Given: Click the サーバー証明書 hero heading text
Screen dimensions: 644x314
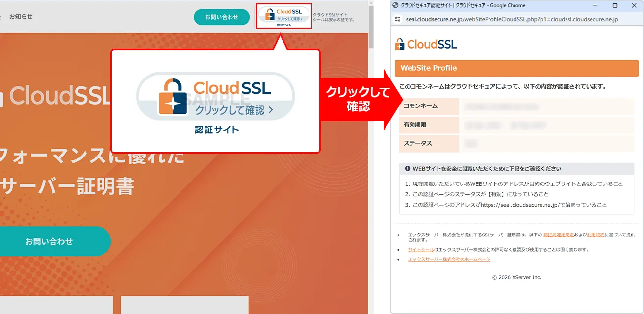Looking at the screenshot, I should (x=67, y=186).
